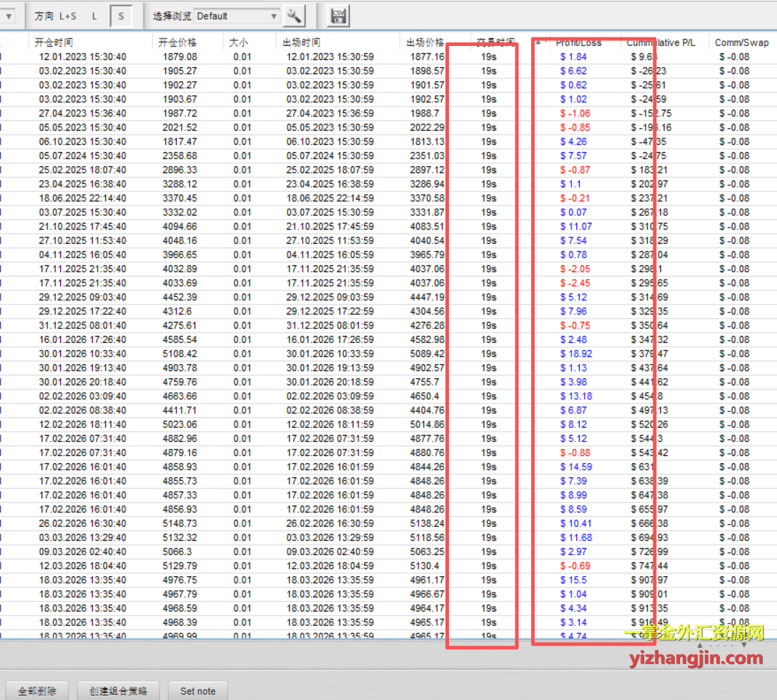Click profit value $ 7.57
Screen dimensions: 777x700
(x=573, y=156)
